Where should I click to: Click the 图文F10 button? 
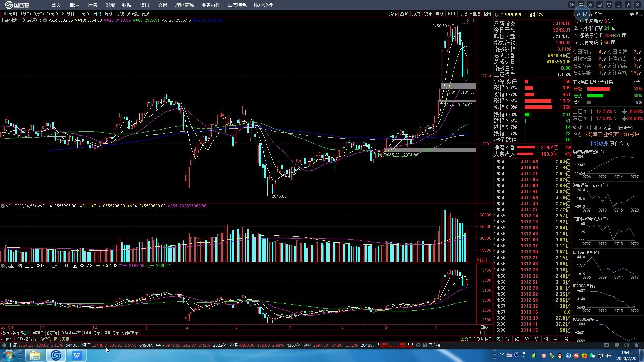[x=468, y=339]
